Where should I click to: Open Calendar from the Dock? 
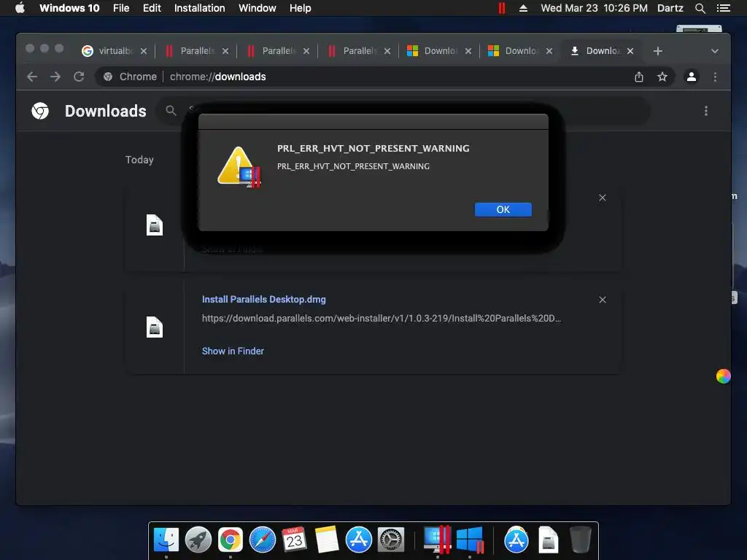(295, 540)
